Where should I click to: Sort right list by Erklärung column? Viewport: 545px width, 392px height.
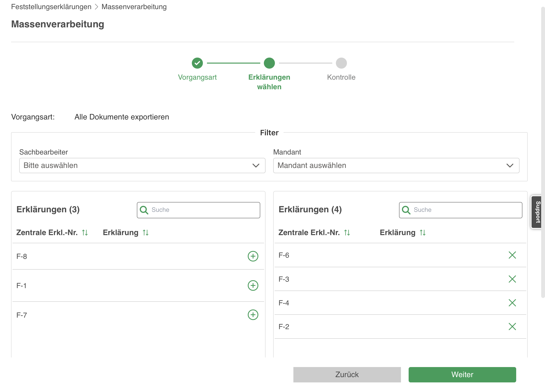coord(423,233)
